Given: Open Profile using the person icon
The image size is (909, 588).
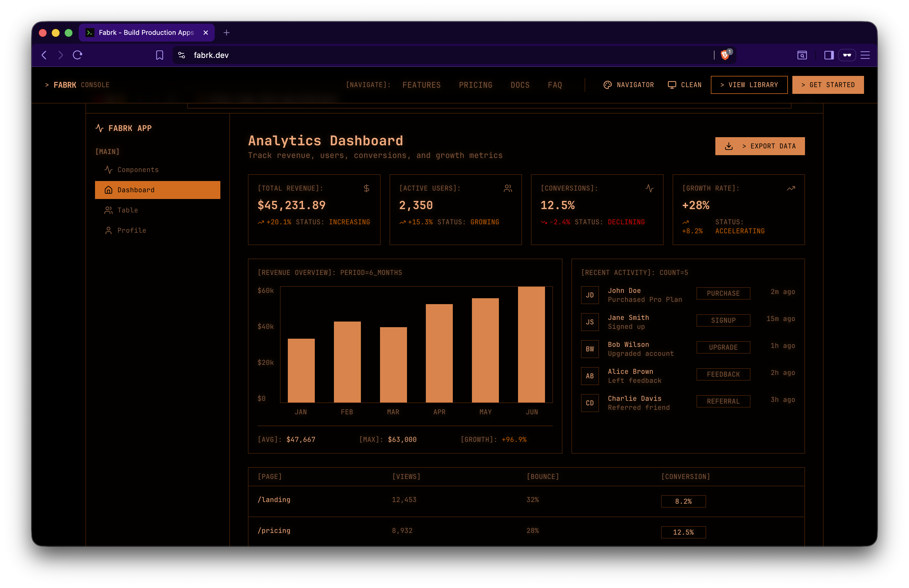Looking at the screenshot, I should pos(108,230).
